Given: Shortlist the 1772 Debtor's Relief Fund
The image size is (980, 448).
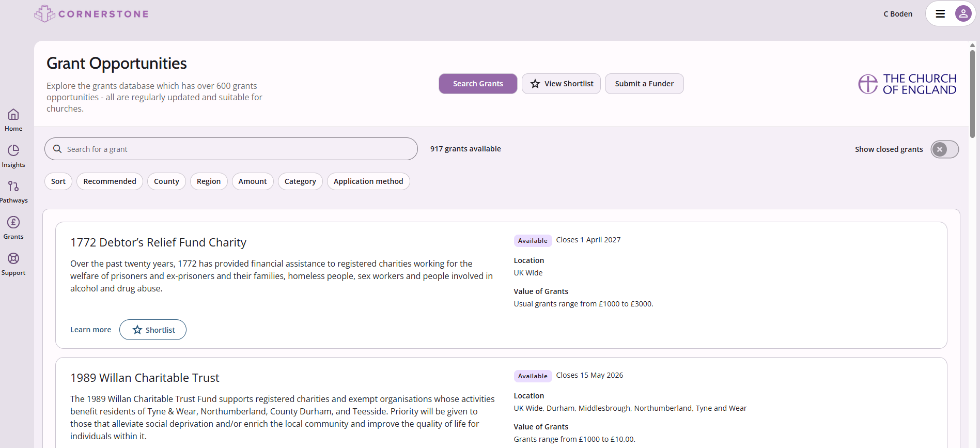Looking at the screenshot, I should click(x=153, y=330).
